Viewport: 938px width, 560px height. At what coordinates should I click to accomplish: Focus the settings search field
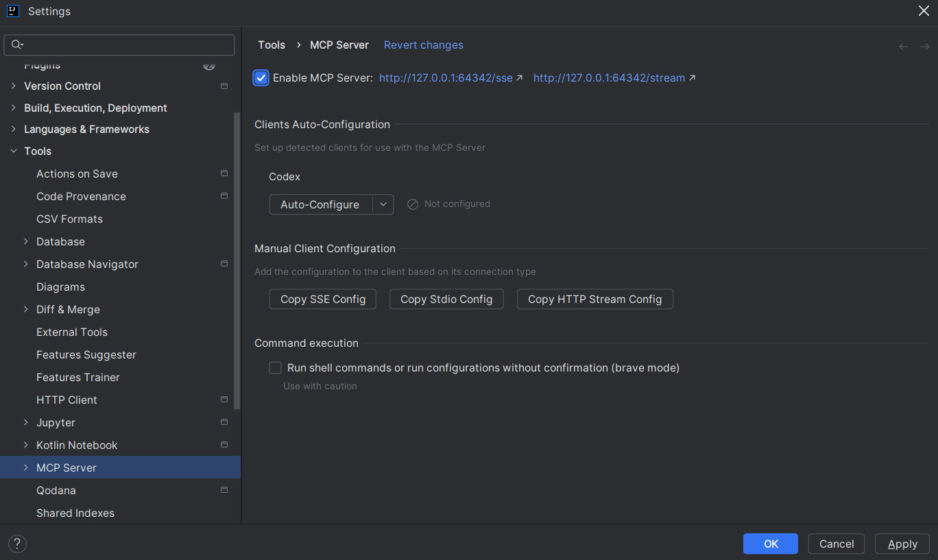[119, 45]
